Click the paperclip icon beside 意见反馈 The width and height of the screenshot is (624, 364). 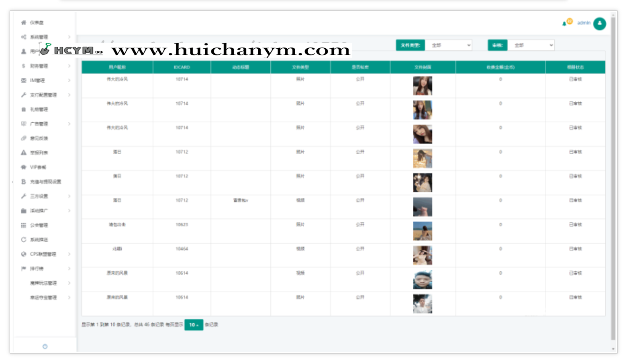click(x=23, y=138)
